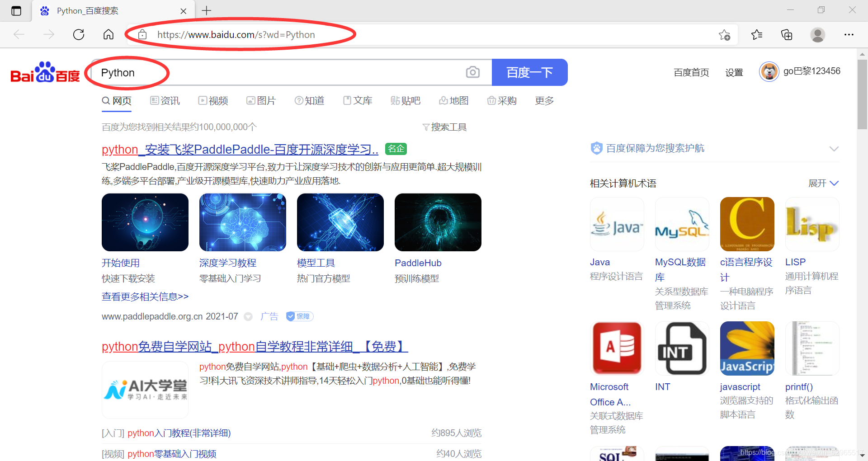Open 设置 menu
Viewport: 868px width, 461px height.
734,72
